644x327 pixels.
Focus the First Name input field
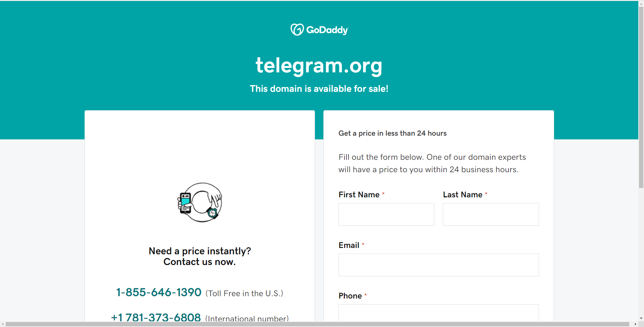[386, 214]
